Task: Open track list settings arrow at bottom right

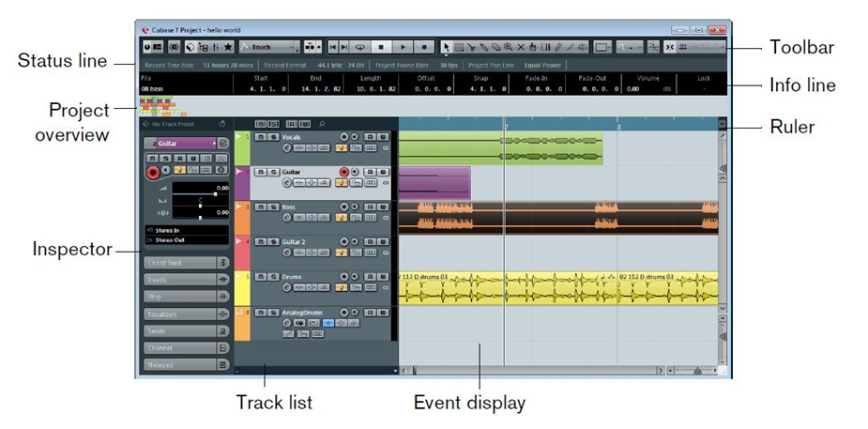Action: click(x=395, y=370)
